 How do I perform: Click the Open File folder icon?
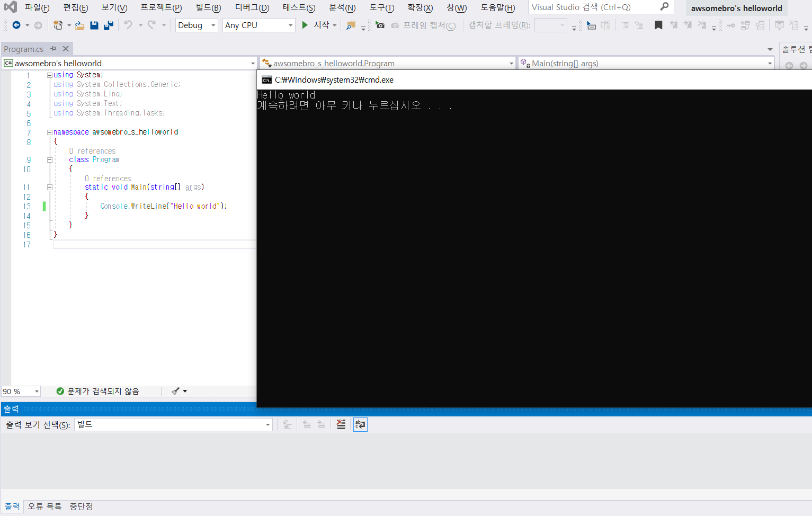[79, 25]
